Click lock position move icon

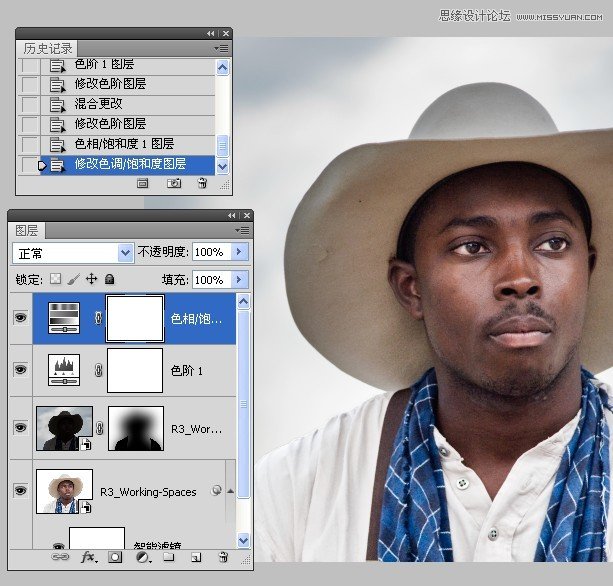tap(91, 279)
